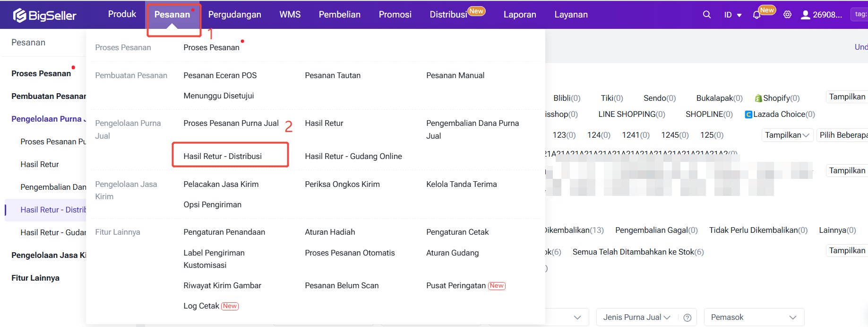Open the Pilih Beberapa selector
868x327 pixels.
843,135
